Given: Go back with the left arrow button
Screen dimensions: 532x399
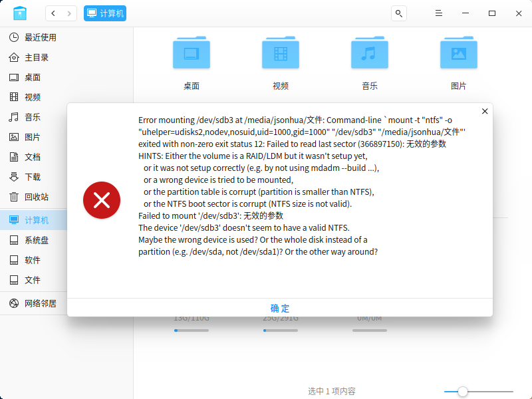Looking at the screenshot, I should click(53, 13).
